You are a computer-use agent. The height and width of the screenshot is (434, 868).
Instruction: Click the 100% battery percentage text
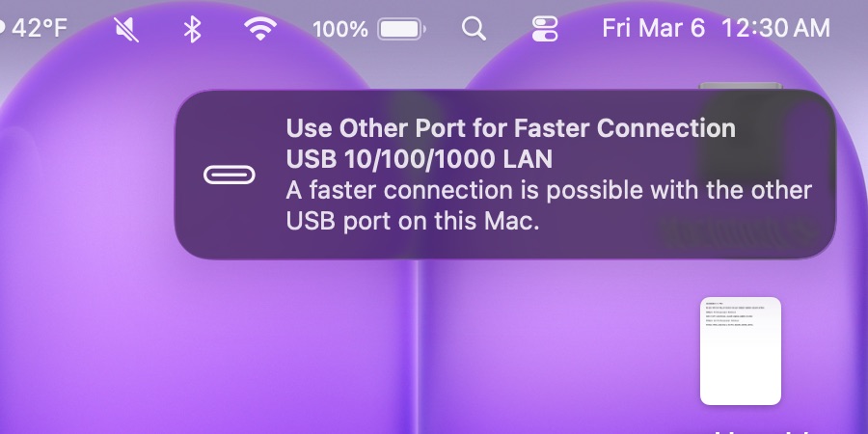point(339,29)
